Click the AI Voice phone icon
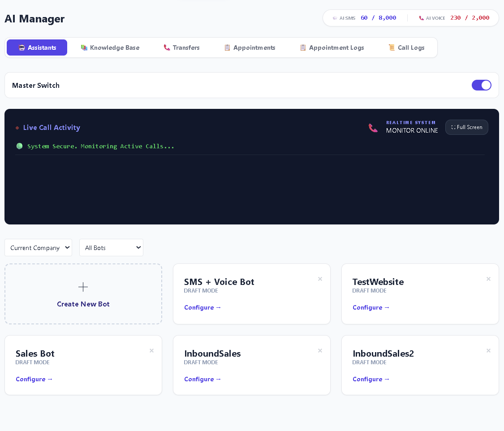The width and height of the screenshot is (504, 431). [422, 18]
